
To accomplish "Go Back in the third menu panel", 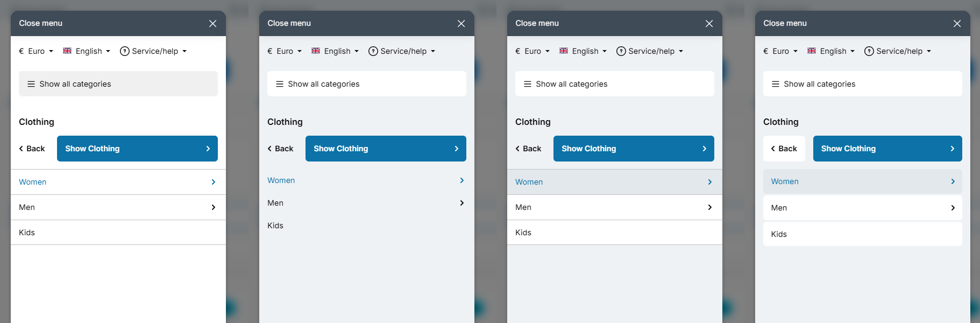I will pos(528,149).
